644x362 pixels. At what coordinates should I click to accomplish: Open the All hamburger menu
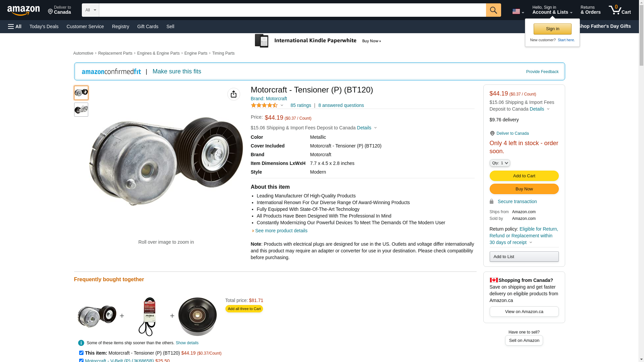pos(15,26)
